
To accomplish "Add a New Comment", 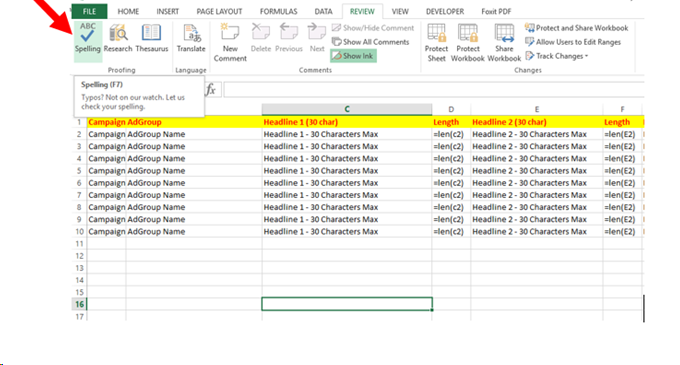I will (230, 42).
